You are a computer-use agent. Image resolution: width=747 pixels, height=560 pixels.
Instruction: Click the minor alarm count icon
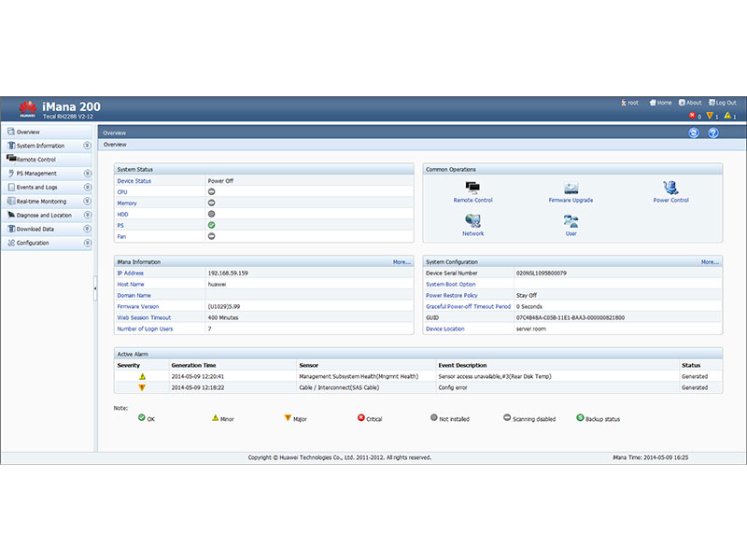[x=727, y=116]
